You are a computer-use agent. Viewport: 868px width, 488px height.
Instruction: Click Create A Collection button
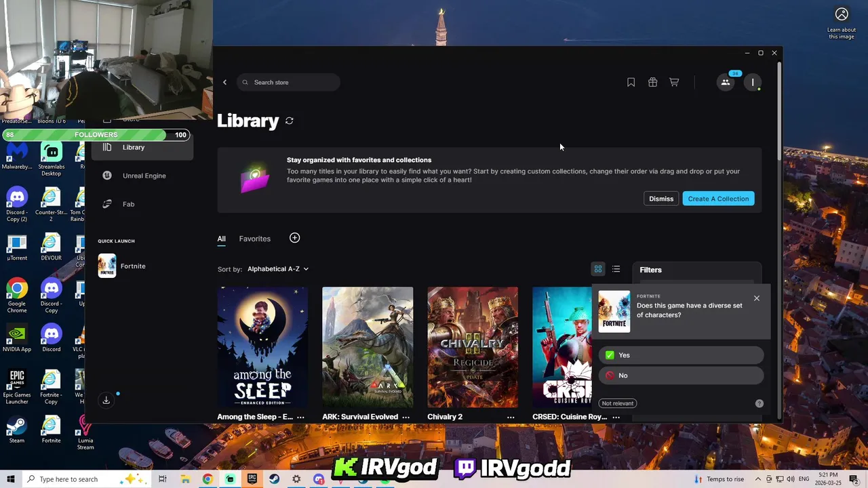pos(718,199)
